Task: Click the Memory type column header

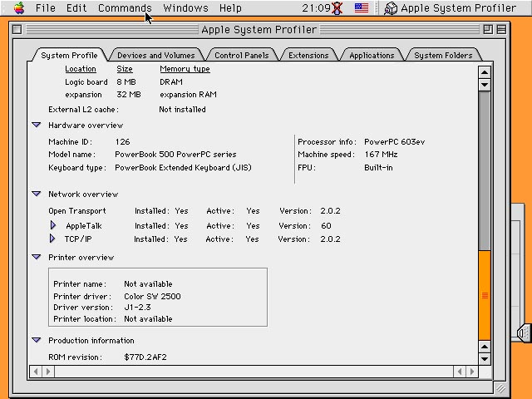Action: 185,69
